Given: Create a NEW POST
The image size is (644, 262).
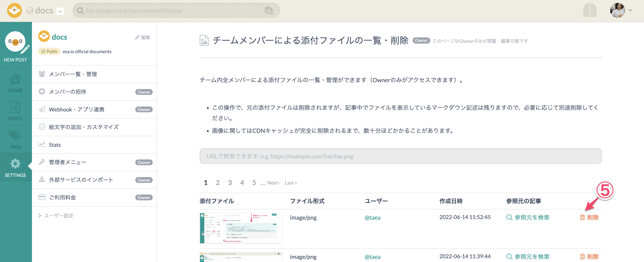Looking at the screenshot, I should point(16,47).
